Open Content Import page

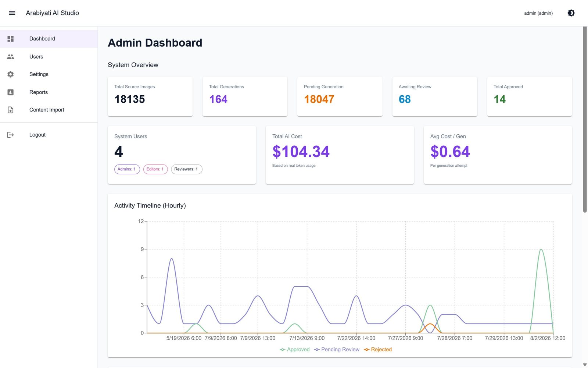click(x=49, y=110)
